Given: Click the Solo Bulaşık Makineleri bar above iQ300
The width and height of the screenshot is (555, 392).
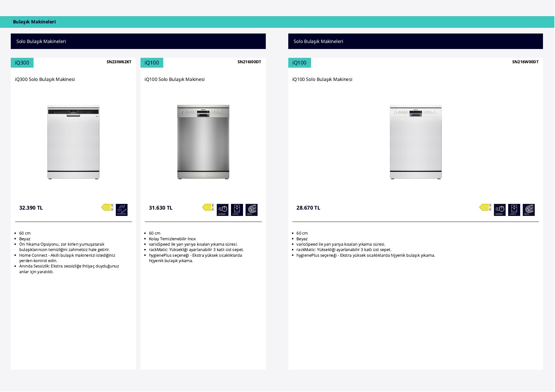Looking at the screenshot, I should click(138, 41).
